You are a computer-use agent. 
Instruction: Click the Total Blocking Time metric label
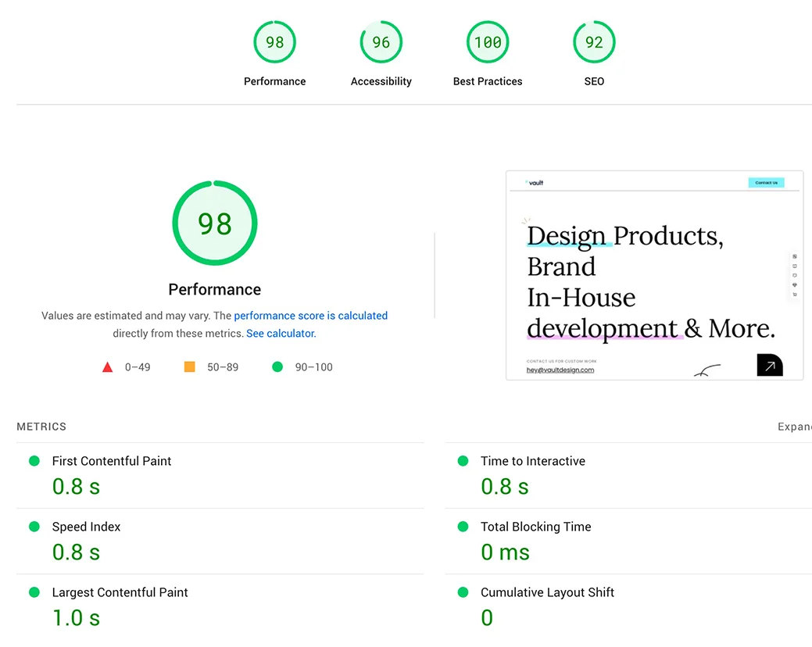[535, 527]
